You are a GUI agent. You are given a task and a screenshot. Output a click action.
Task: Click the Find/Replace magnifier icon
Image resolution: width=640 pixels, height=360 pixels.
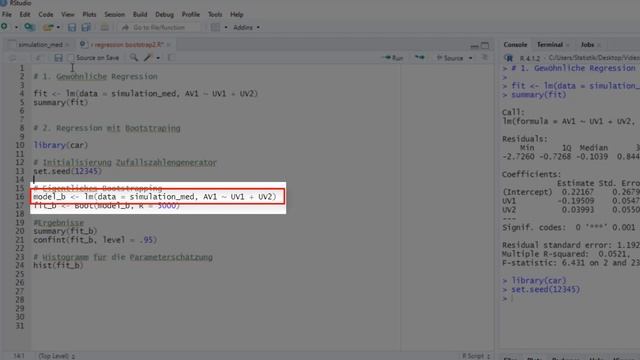(134, 58)
